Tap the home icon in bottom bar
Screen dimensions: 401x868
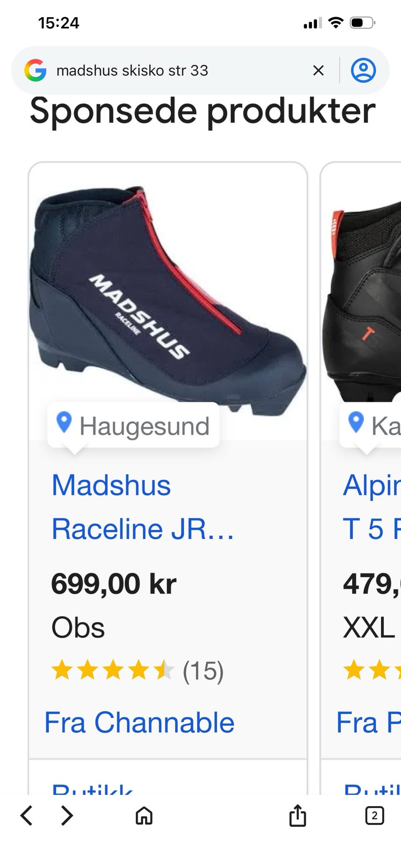click(144, 815)
